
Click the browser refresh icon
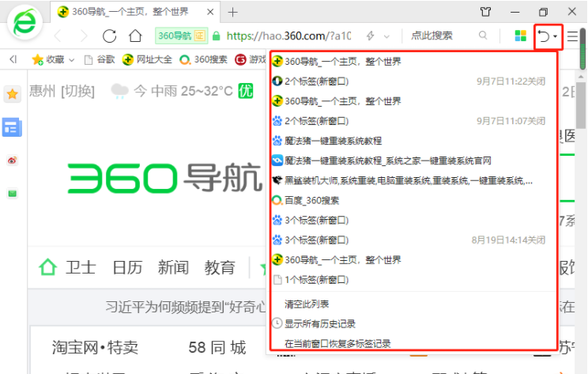click(109, 36)
